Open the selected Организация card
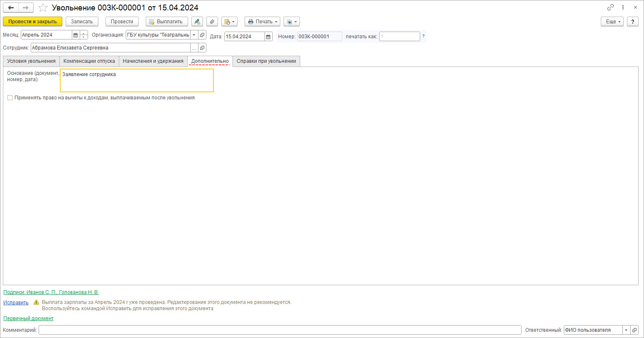 pyautogui.click(x=202, y=35)
